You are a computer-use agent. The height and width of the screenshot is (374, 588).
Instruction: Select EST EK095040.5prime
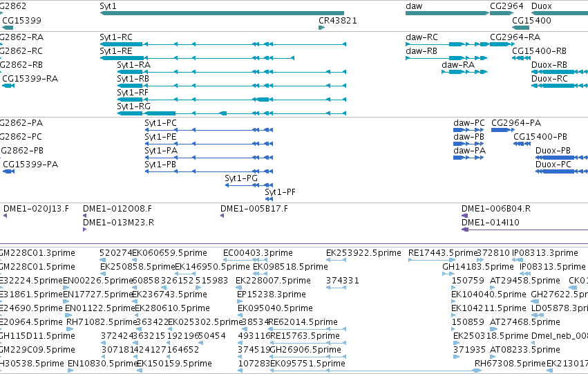(x=240, y=315)
